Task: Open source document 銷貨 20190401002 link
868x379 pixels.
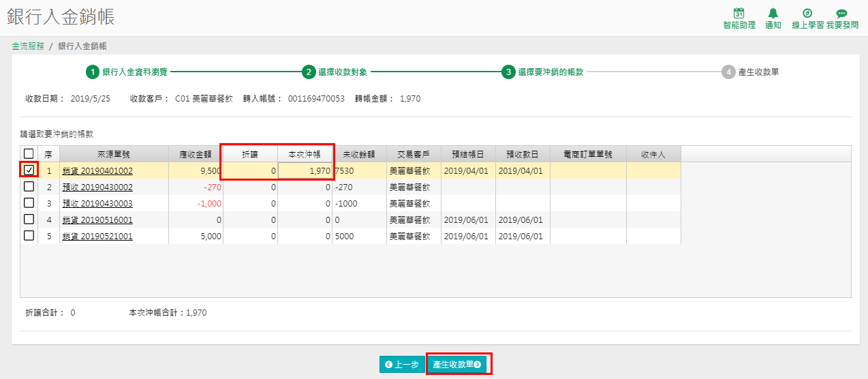Action: pyautogui.click(x=97, y=171)
